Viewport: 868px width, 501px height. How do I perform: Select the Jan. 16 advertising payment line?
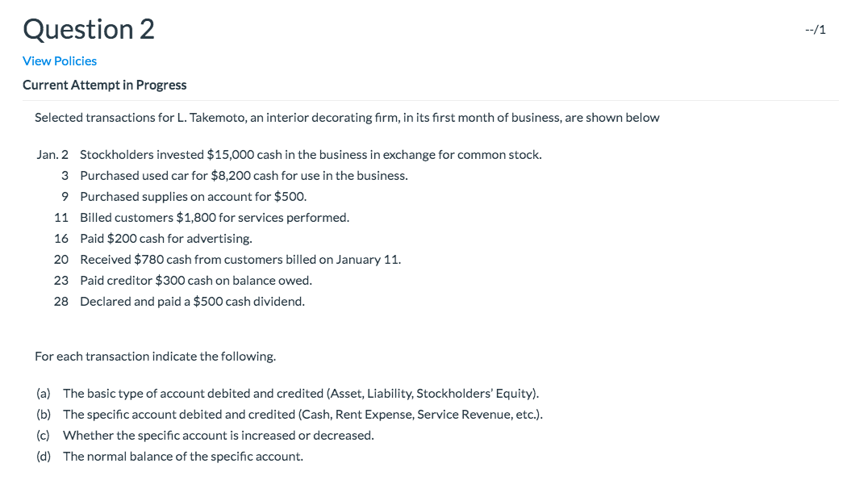click(165, 238)
